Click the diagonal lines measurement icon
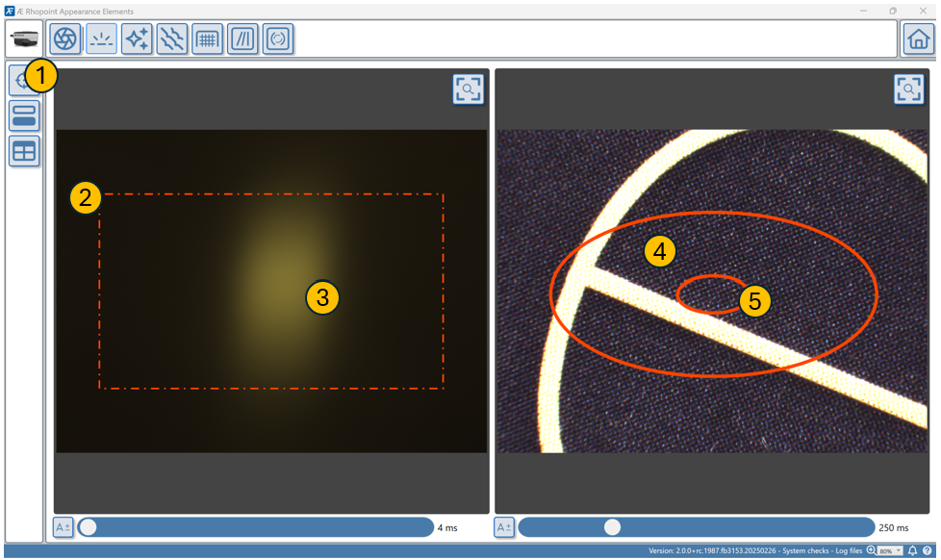941x560 pixels. click(242, 39)
